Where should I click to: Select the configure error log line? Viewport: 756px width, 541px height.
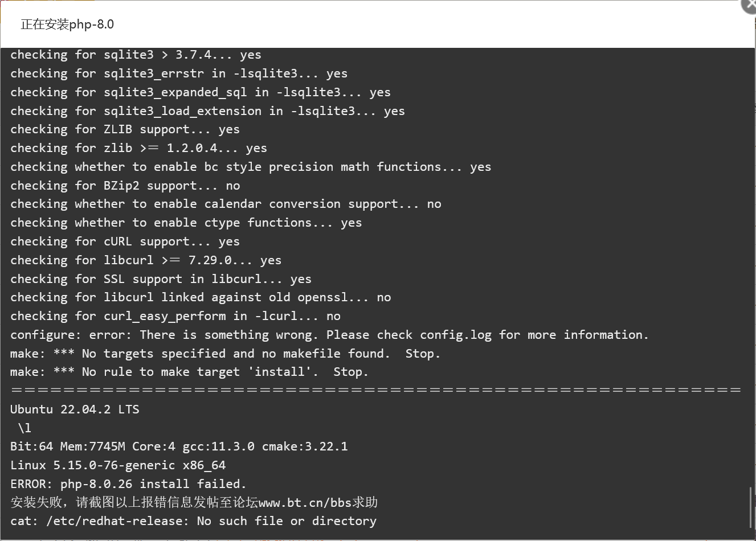pyautogui.click(x=329, y=335)
